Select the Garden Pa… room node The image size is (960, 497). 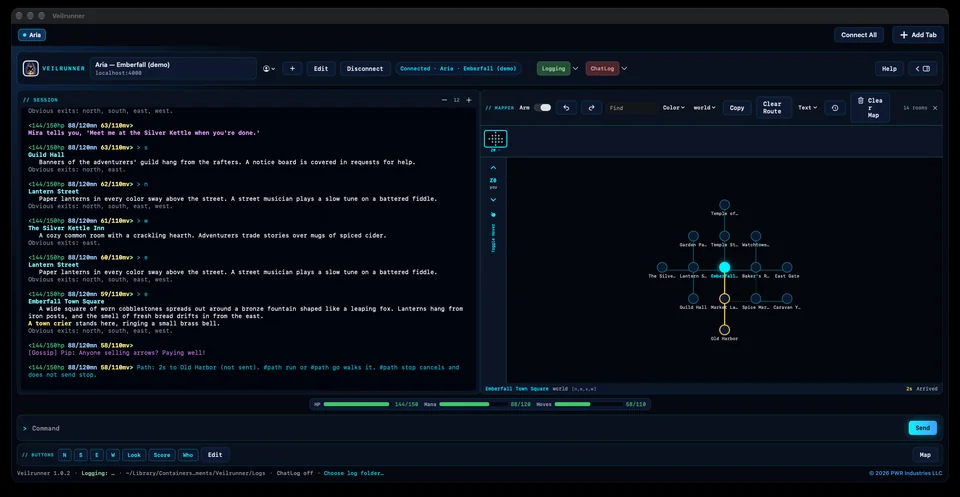click(693, 236)
